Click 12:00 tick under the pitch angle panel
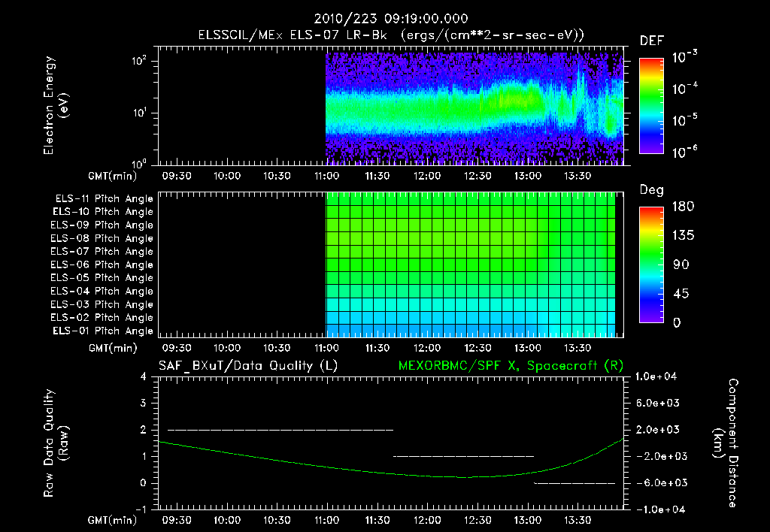This screenshot has height=532, width=770. [x=427, y=348]
